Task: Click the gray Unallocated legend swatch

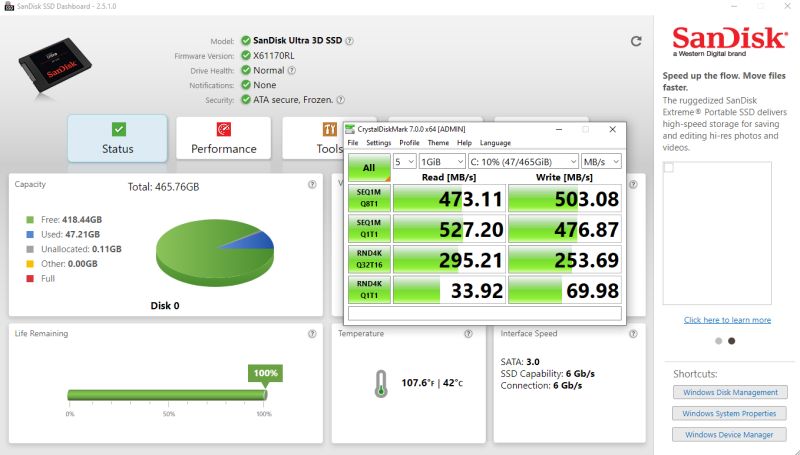Action: point(30,249)
